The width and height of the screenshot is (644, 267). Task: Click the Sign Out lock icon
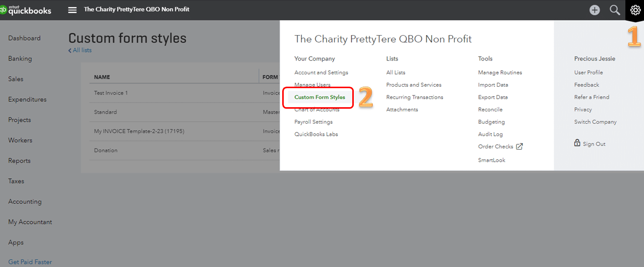[577, 143]
